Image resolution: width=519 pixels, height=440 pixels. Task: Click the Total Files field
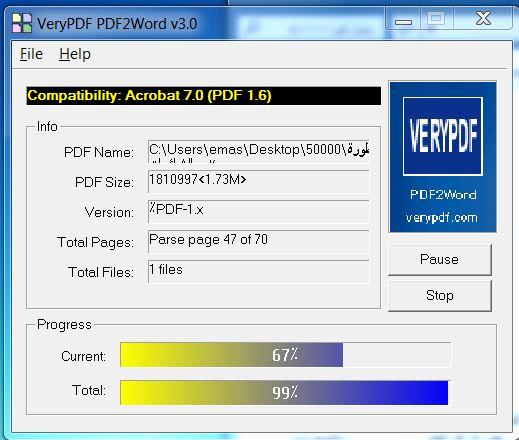point(259,272)
